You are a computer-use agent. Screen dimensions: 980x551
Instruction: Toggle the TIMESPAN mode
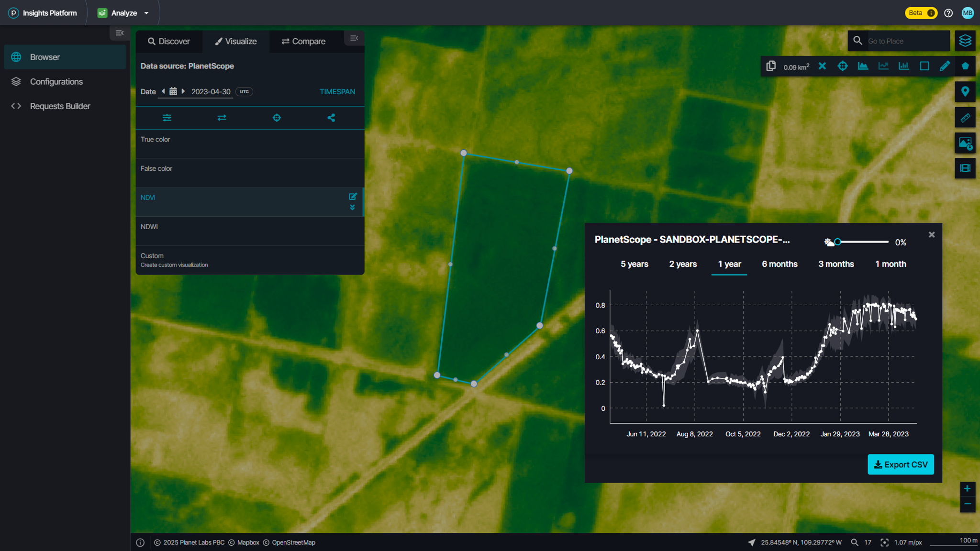pos(337,91)
